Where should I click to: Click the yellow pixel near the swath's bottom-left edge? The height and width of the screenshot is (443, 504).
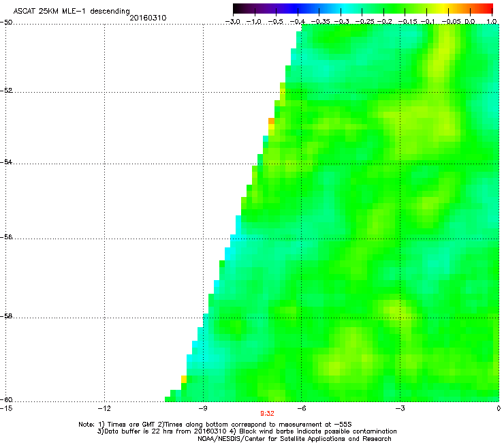point(184,379)
